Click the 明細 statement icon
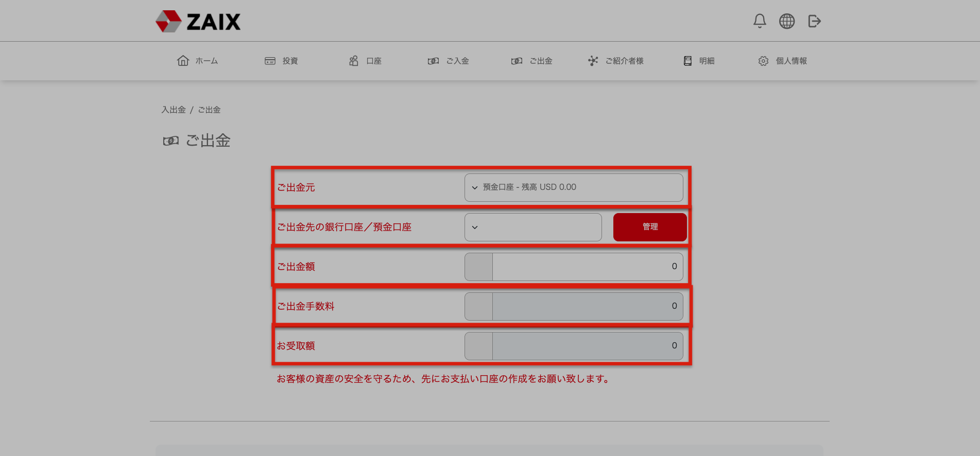Screen dimensions: 980x456 687,61
